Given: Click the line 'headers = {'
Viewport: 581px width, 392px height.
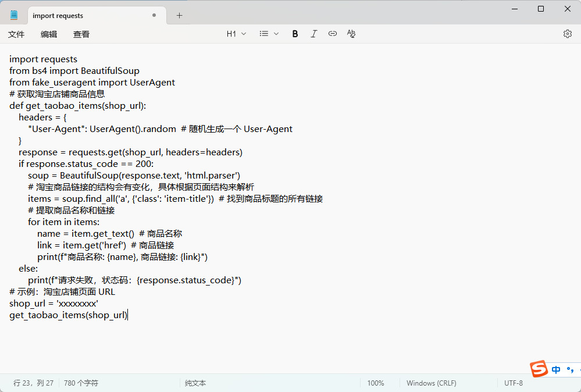Looking at the screenshot, I should 42,117.
